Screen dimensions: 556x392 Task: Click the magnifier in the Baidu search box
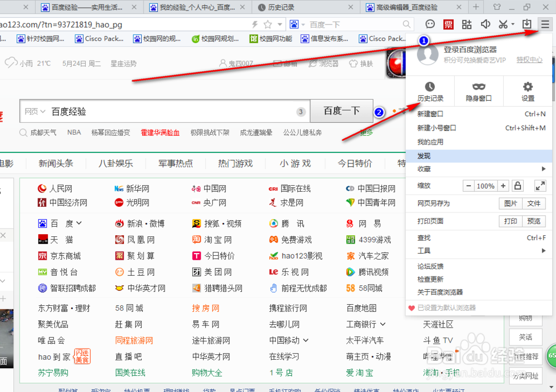tap(407, 24)
